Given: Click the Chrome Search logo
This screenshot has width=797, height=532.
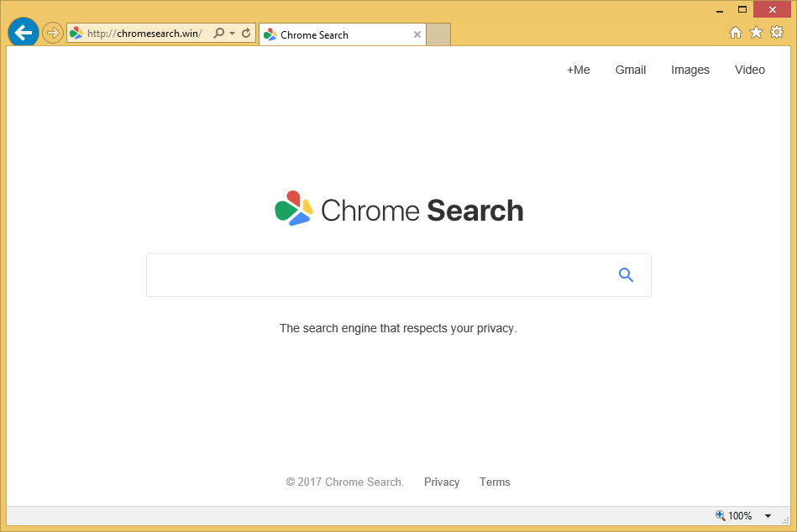Looking at the screenshot, I should tap(399, 210).
